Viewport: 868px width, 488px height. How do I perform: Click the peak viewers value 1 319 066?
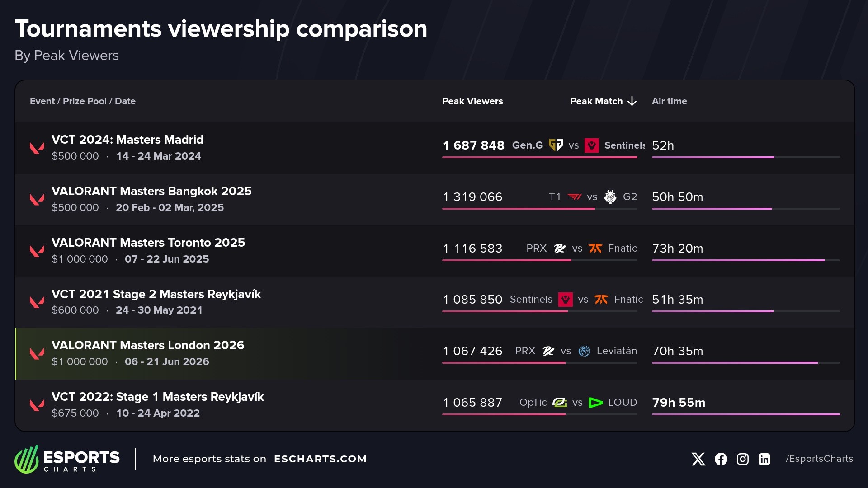[472, 197]
